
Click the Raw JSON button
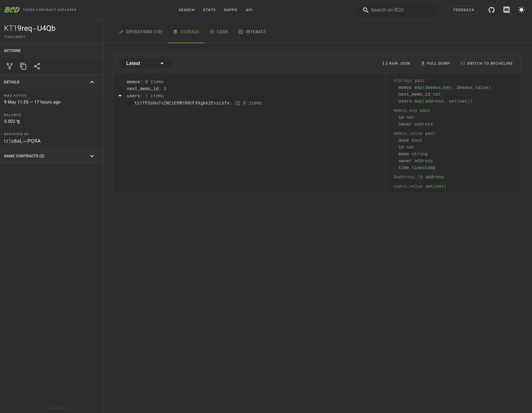(x=396, y=63)
